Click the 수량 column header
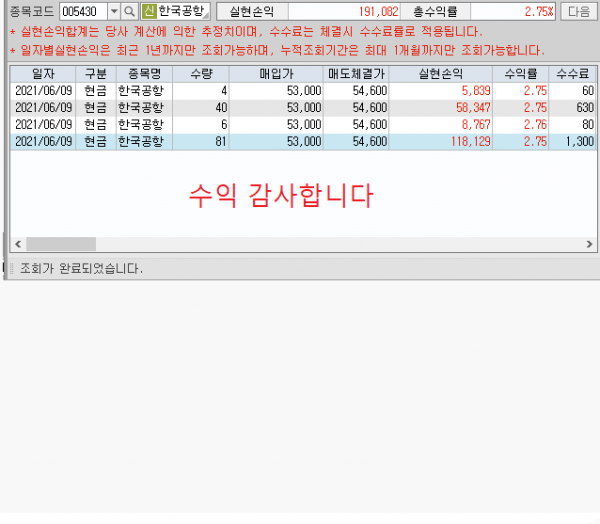Screen dimensions: 600x524 [x=201, y=73]
